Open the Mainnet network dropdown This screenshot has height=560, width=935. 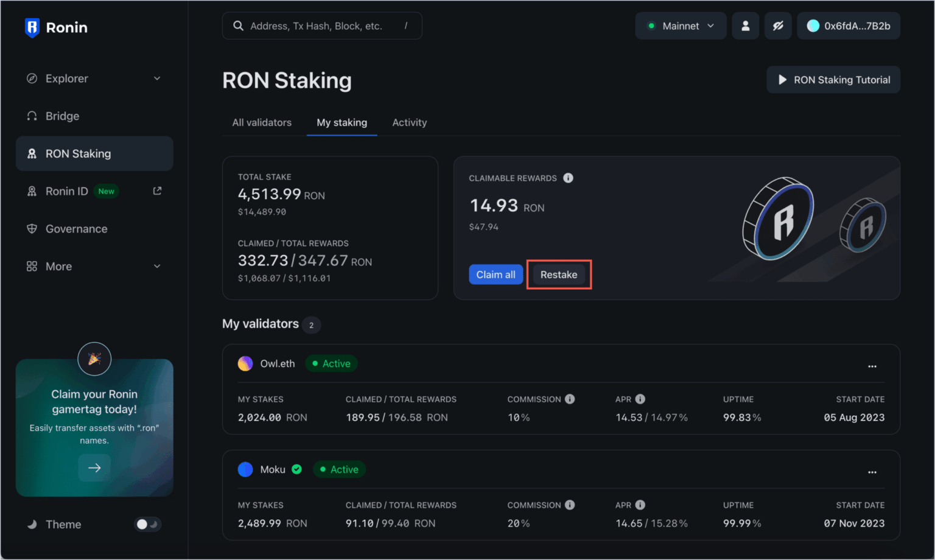681,26
